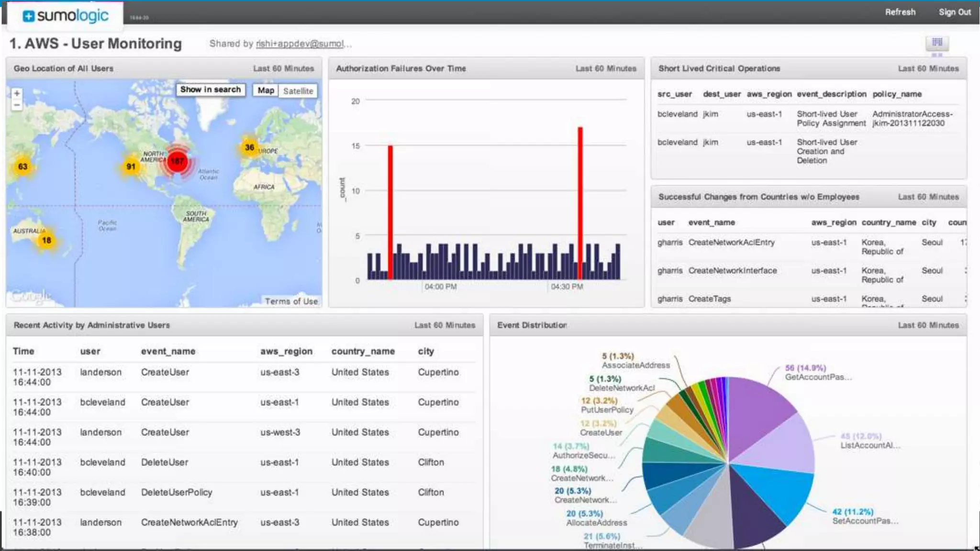Click the 36 cluster marker over Europe

coord(249,147)
